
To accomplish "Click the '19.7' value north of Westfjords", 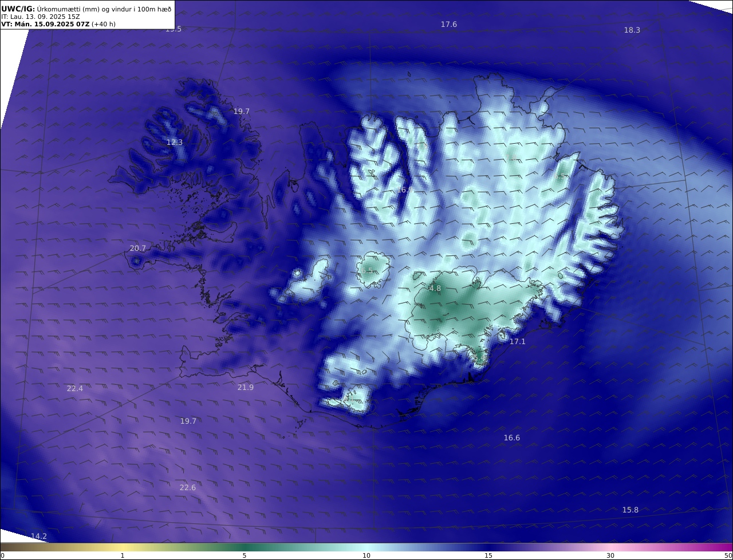I will pos(242,112).
